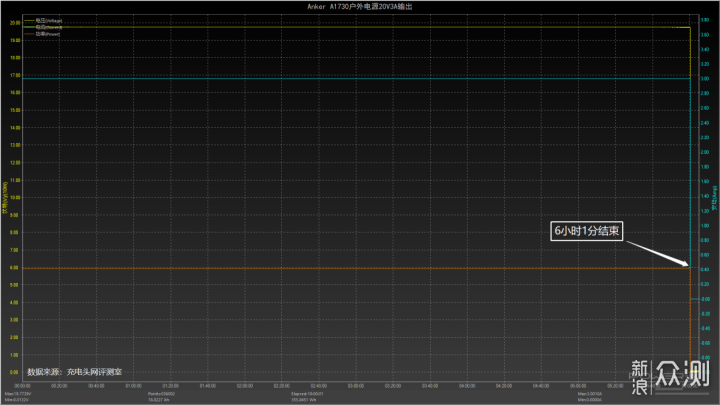The image size is (720, 405).
Task: Select the 电流(Current) legend entry
Action: (49, 27)
